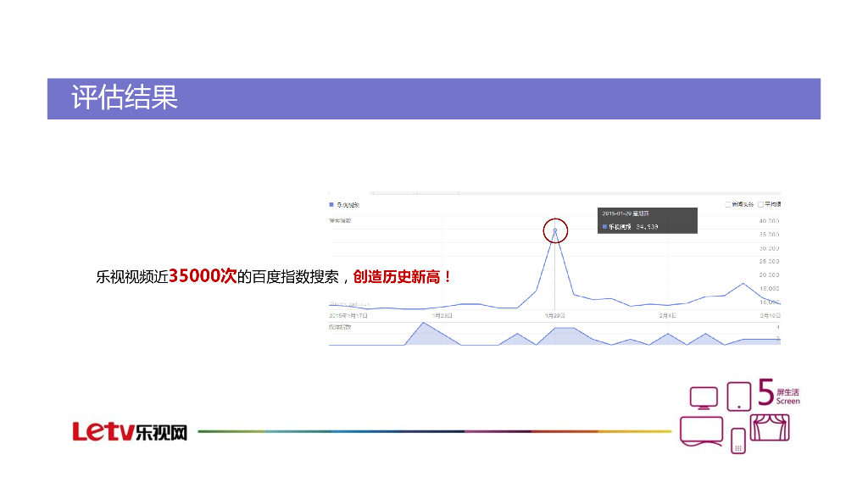Click the cinema curtain screen icon

770,427
